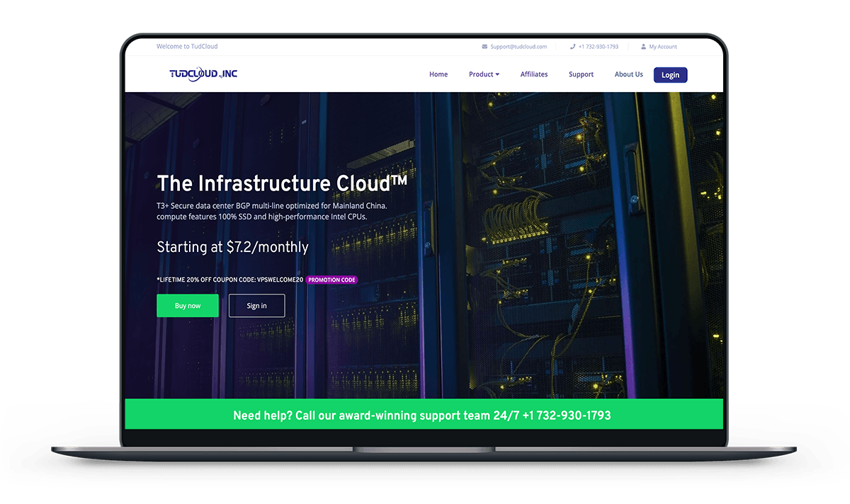Screen dimensions: 850x504
Task: Click the Sign in button
Action: coord(256,306)
